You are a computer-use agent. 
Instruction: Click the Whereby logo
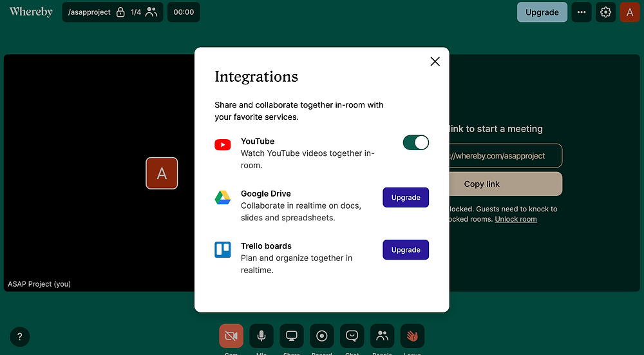coord(31,12)
